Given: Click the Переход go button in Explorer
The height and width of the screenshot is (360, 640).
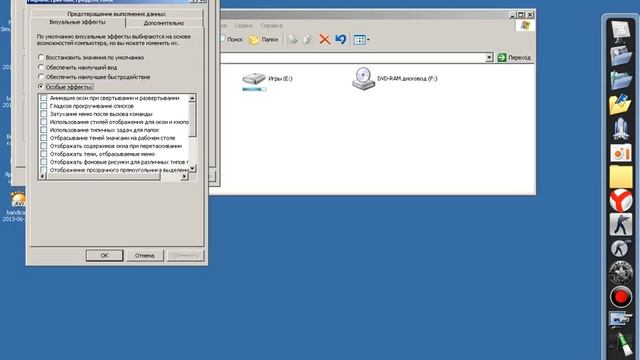Looking at the screenshot, I should (x=514, y=58).
